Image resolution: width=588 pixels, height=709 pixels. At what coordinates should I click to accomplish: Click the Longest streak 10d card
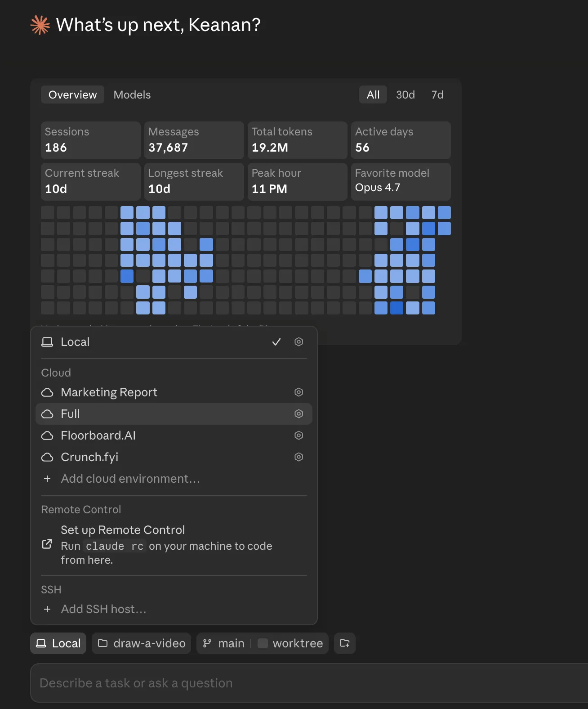pyautogui.click(x=194, y=181)
